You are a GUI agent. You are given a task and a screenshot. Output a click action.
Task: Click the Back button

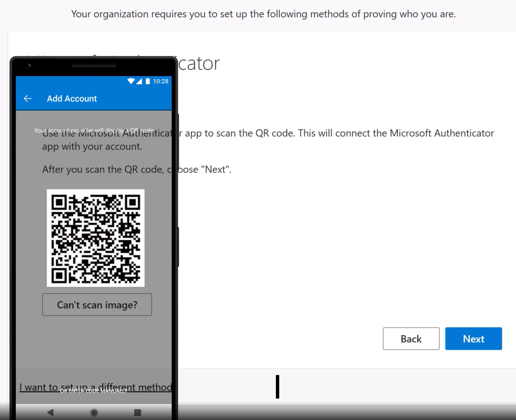tap(411, 338)
